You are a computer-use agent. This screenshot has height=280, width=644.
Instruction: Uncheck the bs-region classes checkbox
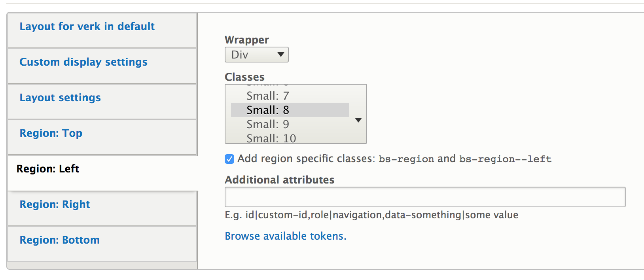click(x=229, y=159)
